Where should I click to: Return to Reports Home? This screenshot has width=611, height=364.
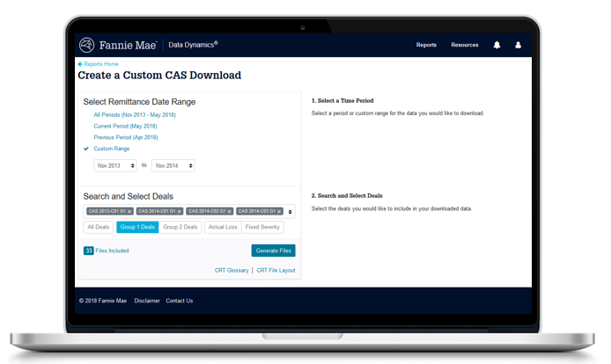coord(101,64)
